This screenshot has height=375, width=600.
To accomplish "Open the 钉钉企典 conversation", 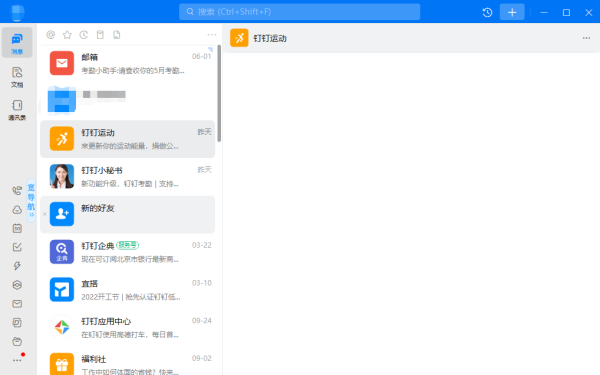I will click(127, 252).
